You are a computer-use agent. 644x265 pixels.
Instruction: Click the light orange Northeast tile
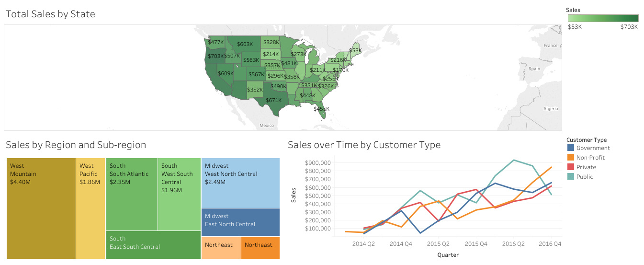(221, 247)
